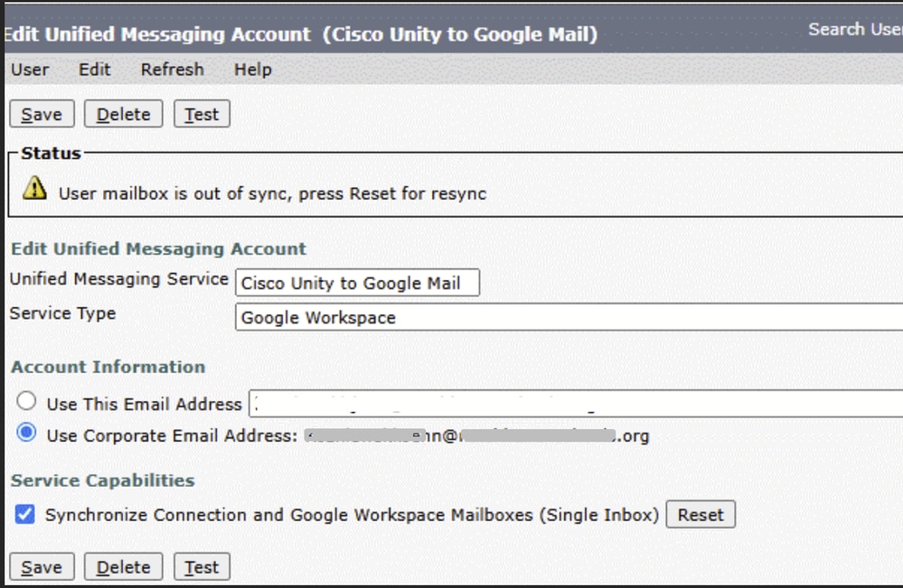Click the Search Users link in header
Image resolution: width=903 pixels, height=588 pixels.
[x=855, y=29]
